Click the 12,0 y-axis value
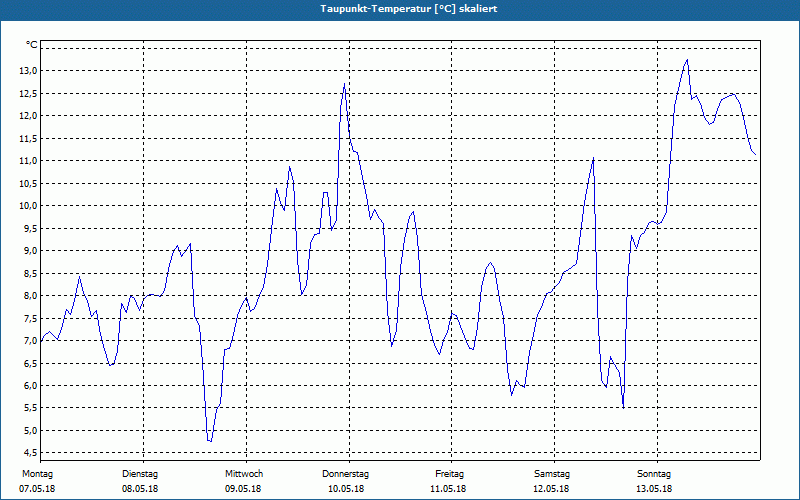Viewport: 800px width, 500px height. pos(28,115)
